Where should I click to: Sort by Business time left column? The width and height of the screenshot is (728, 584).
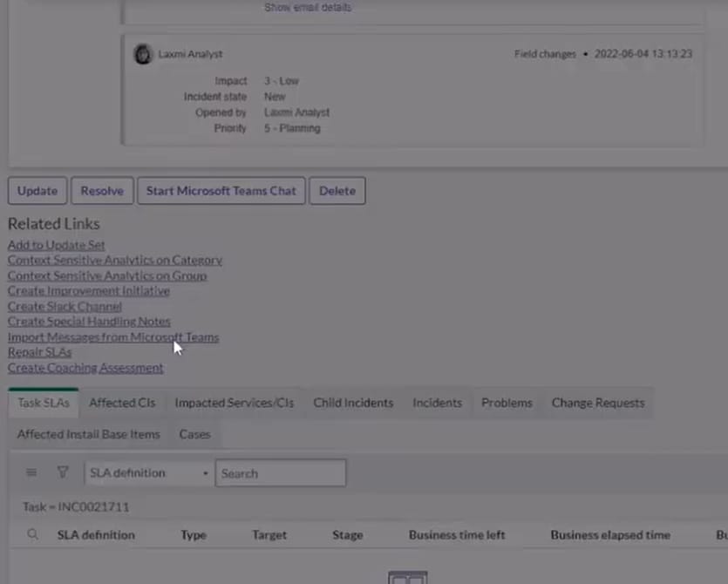pos(457,535)
